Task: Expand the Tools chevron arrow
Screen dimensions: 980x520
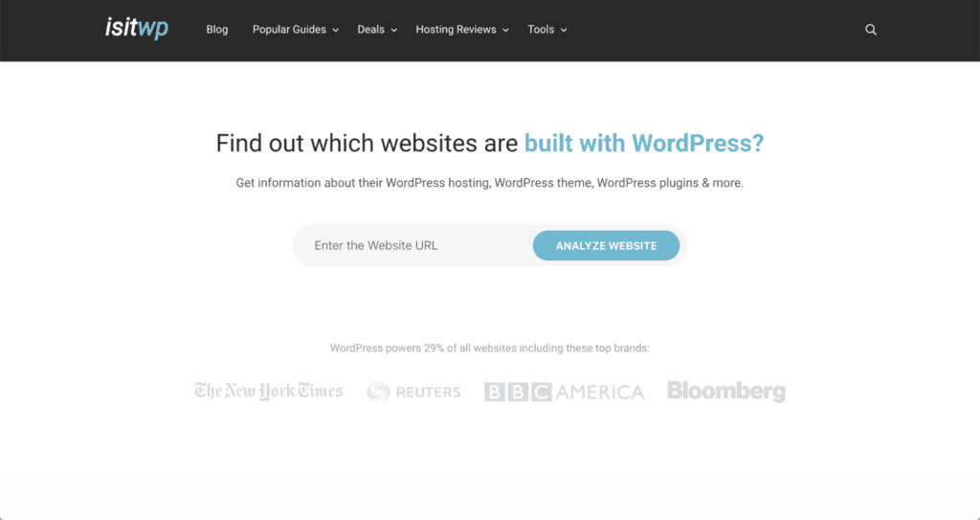Action: [564, 30]
